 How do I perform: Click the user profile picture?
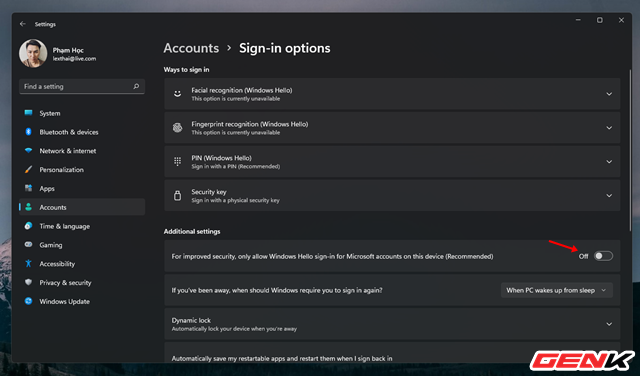[x=33, y=53]
